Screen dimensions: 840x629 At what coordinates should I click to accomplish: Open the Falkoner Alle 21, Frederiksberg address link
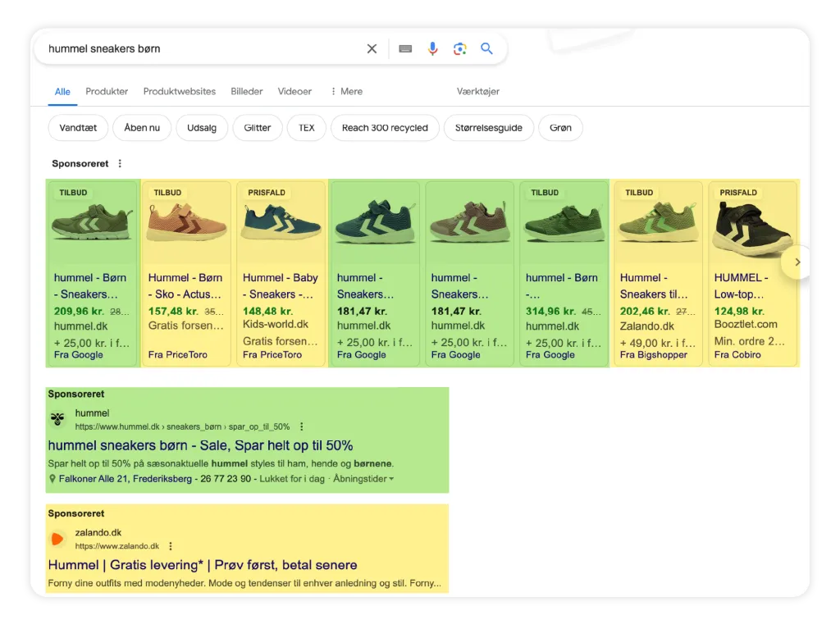126,479
